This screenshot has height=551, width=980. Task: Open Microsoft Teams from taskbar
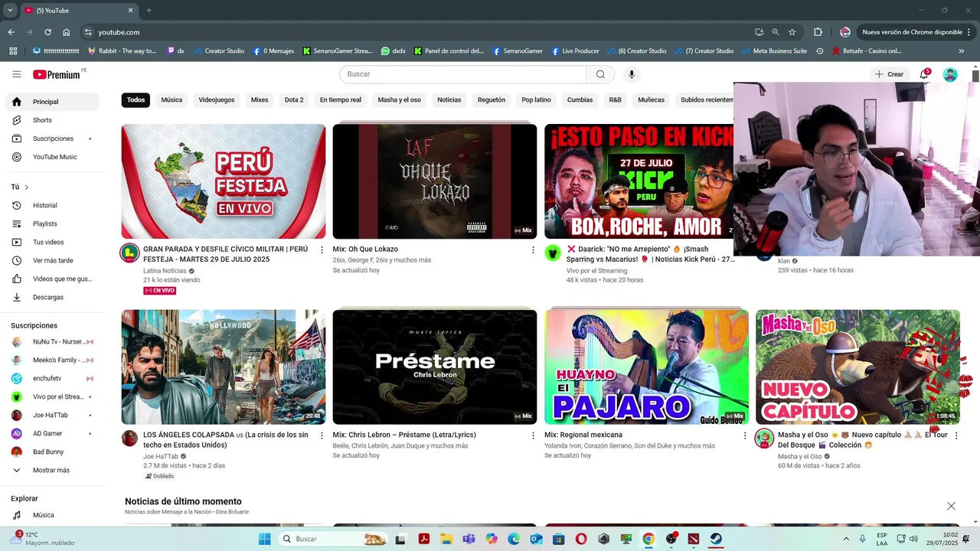pyautogui.click(x=468, y=539)
